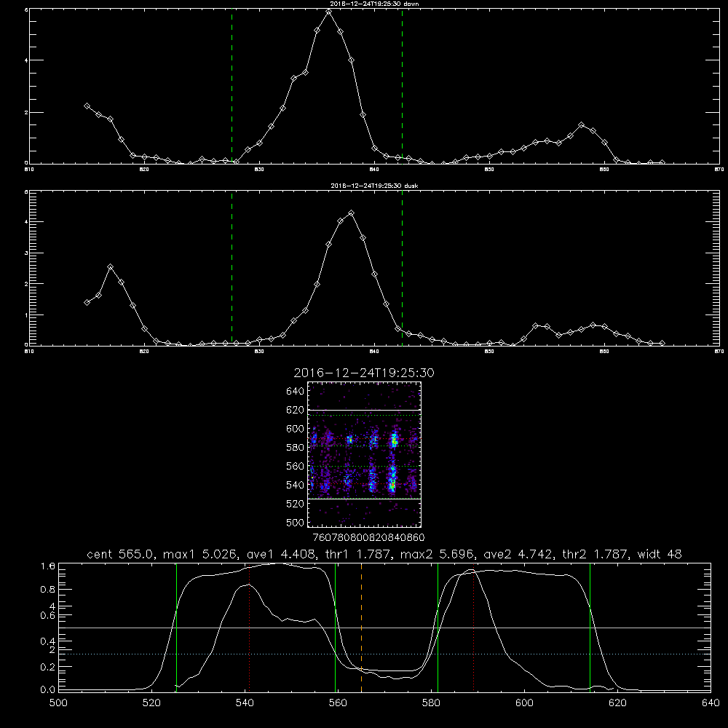
Task: Click the dusk plot title text
Action: (x=374, y=186)
